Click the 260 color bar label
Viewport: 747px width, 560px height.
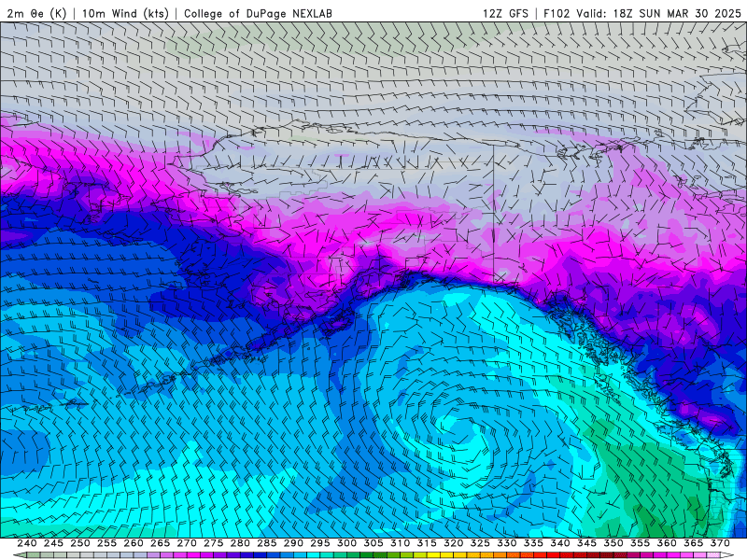click(134, 543)
